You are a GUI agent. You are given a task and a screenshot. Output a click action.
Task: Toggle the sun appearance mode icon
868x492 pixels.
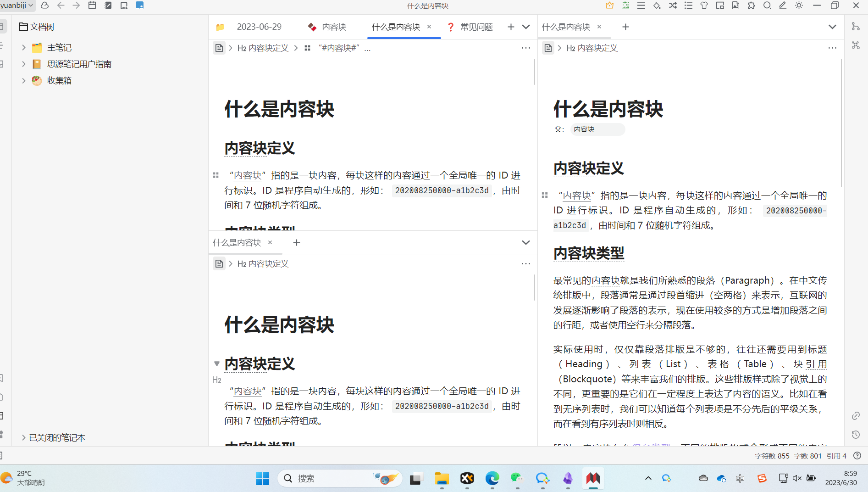(x=799, y=6)
